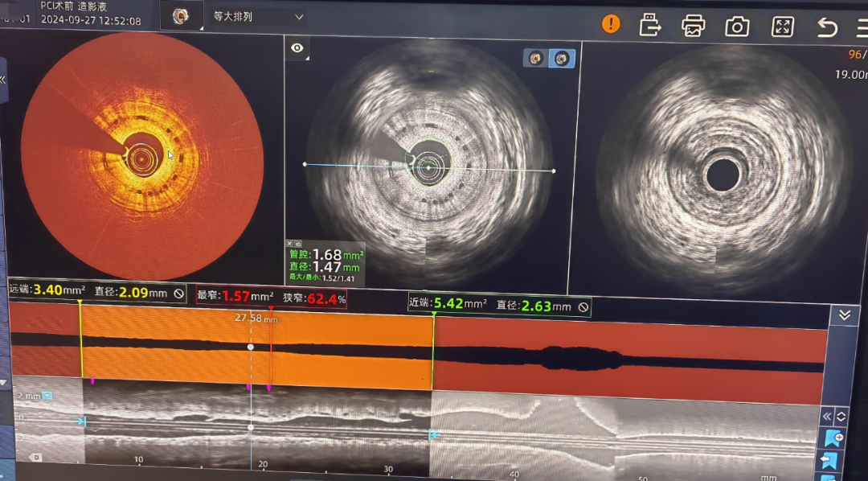Switch to the color cross-section view toggle
The width and height of the screenshot is (868, 481).
coord(535,58)
